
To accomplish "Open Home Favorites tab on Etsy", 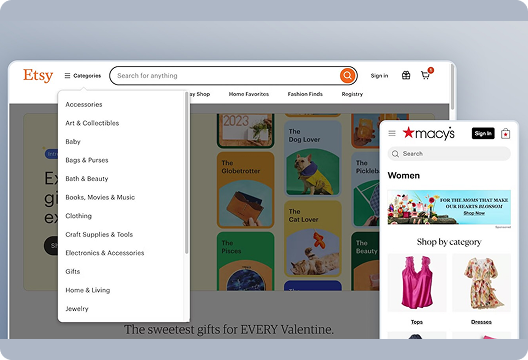I will coord(249,94).
